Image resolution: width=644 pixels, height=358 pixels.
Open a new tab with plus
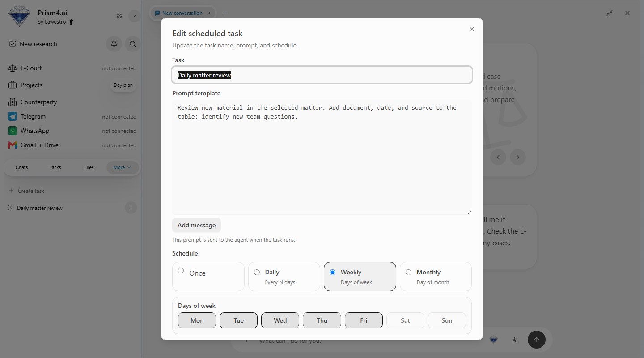pyautogui.click(x=225, y=13)
